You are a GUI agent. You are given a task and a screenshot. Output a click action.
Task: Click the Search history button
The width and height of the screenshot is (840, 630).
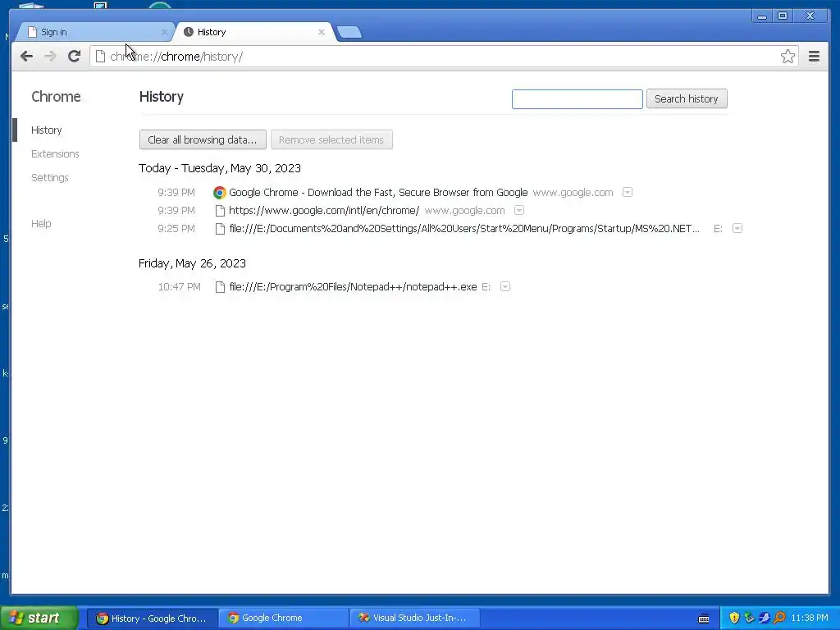687,99
